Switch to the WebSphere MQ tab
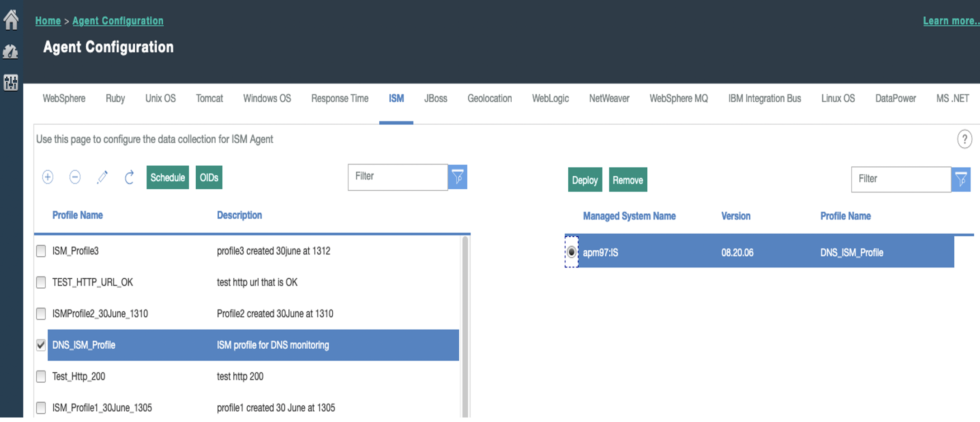This screenshot has width=980, height=422. pyautogui.click(x=679, y=98)
